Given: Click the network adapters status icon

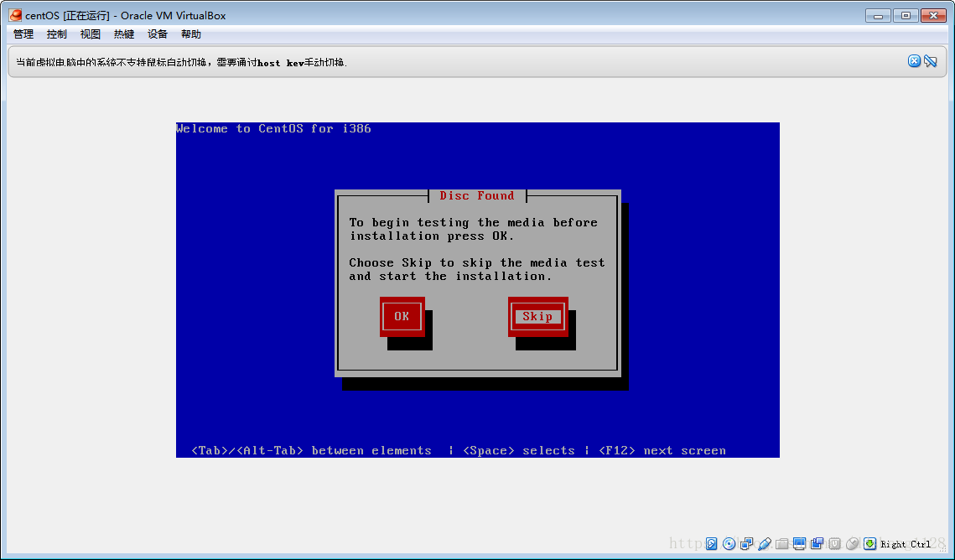Looking at the screenshot, I should tap(747, 543).
